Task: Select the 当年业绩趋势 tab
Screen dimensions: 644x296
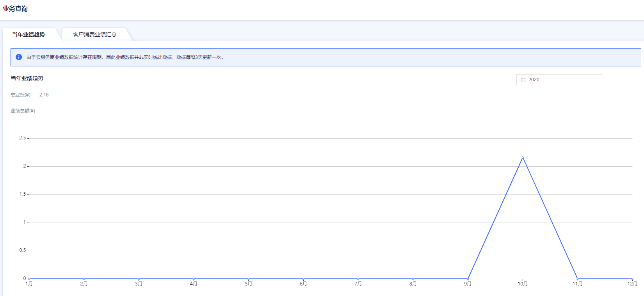Action: tap(28, 34)
